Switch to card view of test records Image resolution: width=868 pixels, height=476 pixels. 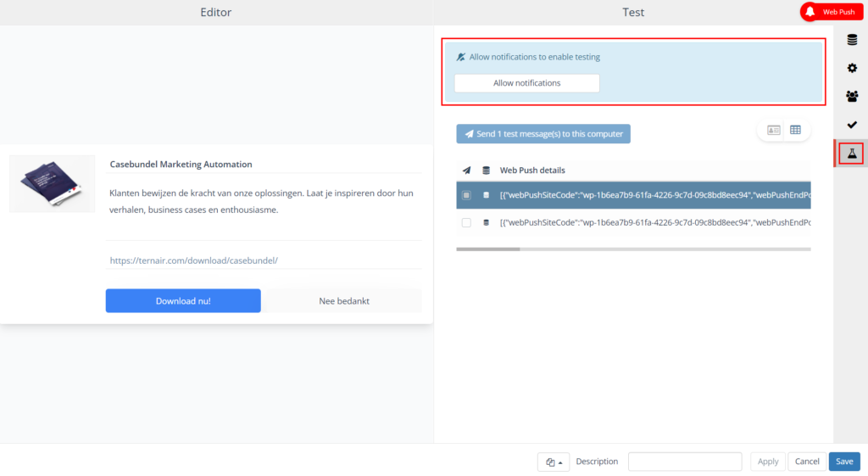773,130
